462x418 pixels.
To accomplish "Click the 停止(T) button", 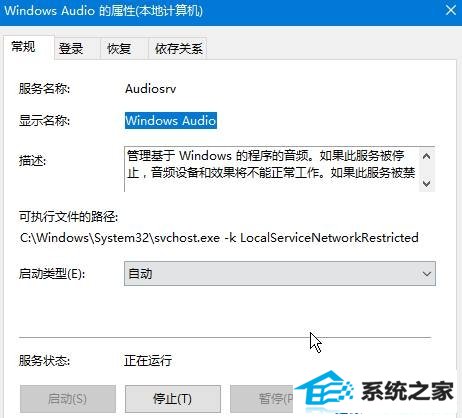I will (x=173, y=399).
